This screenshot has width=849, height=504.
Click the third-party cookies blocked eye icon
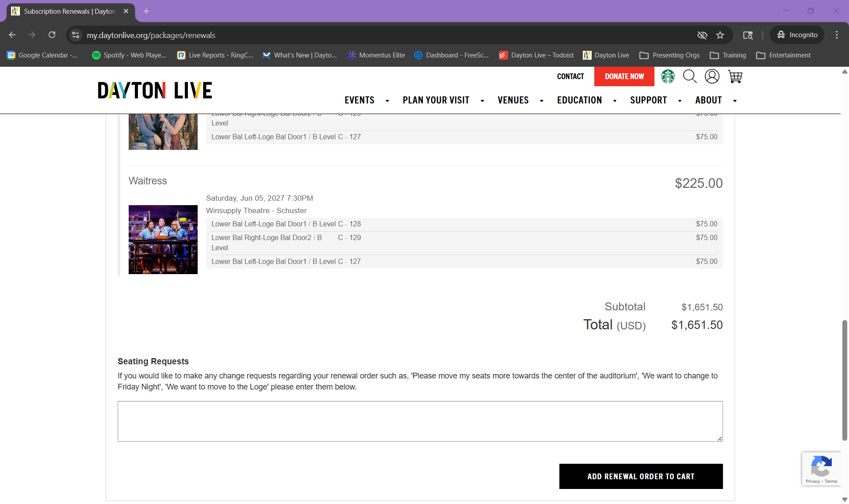pos(702,35)
